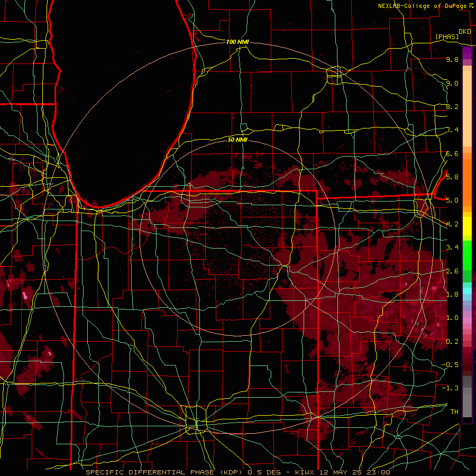Click the 3.4 value on the scale
Screen dimensions: 476x476
click(452, 248)
